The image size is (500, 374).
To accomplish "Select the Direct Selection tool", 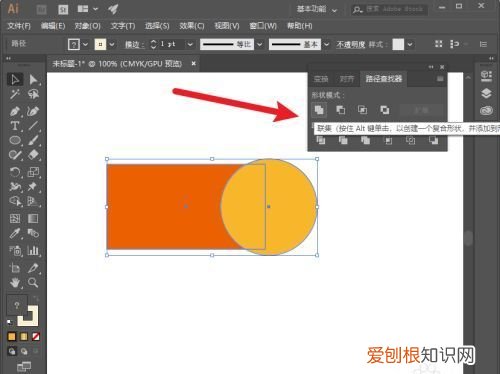I will pos(33,80).
